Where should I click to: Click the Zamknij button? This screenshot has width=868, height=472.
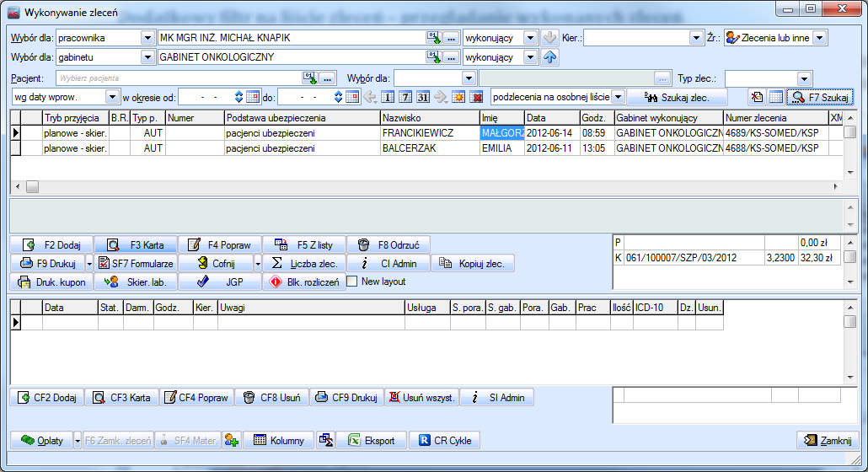[x=828, y=441]
